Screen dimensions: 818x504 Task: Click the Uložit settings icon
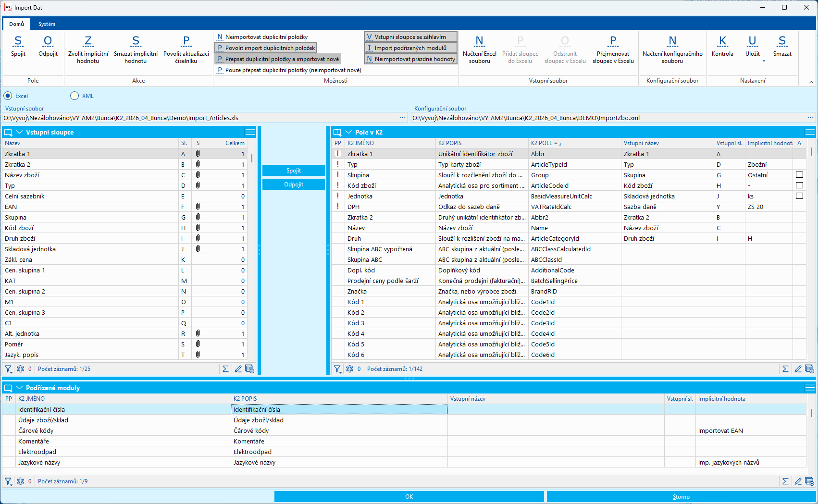[753, 45]
